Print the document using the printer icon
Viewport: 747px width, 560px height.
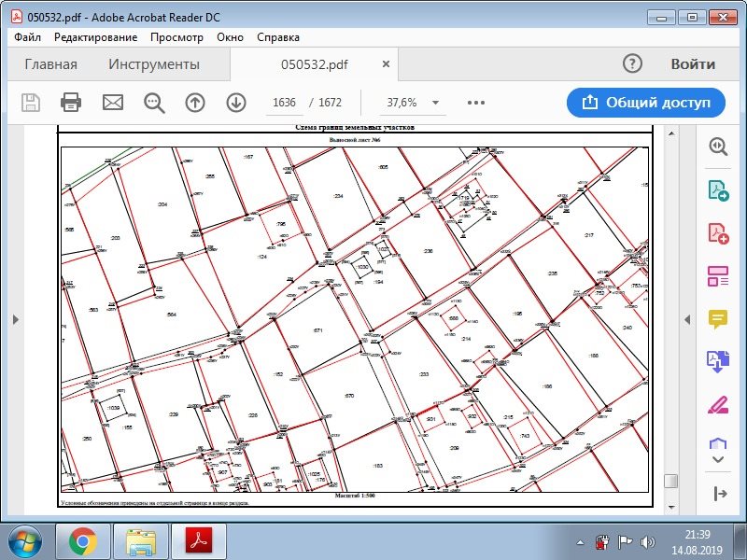click(71, 103)
